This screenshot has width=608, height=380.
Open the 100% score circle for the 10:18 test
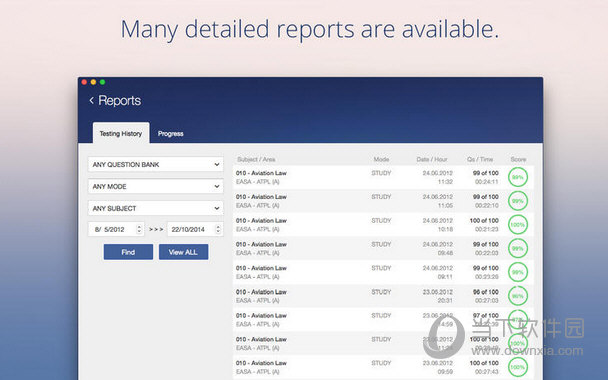[x=518, y=225]
